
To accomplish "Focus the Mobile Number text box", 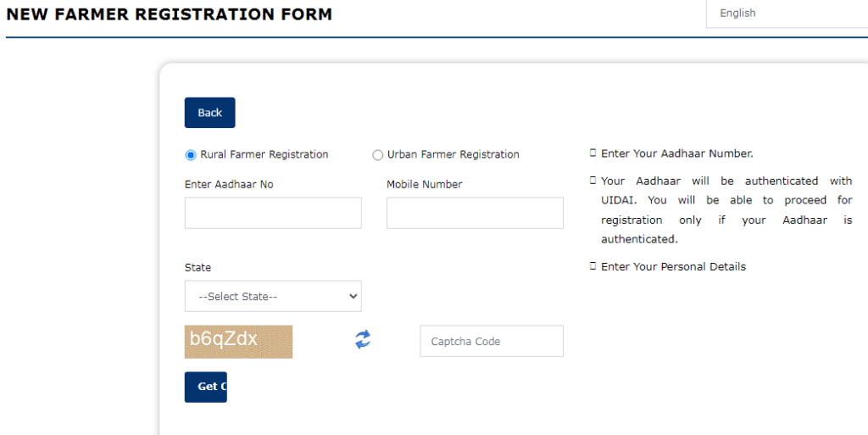I will (475, 213).
